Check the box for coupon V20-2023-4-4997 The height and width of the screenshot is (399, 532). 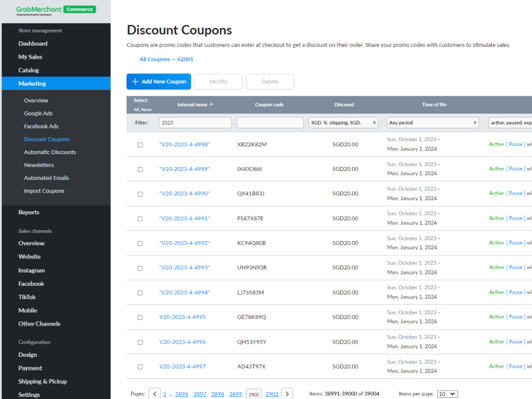[140, 367]
